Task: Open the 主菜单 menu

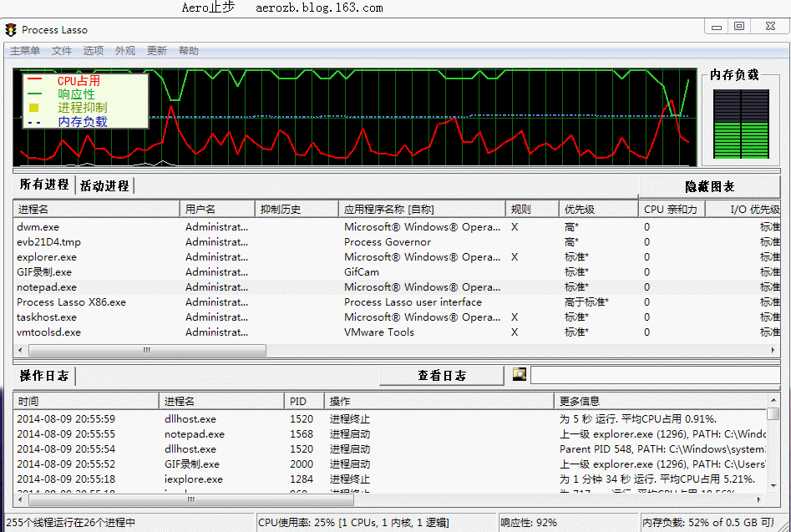Action: pos(25,50)
